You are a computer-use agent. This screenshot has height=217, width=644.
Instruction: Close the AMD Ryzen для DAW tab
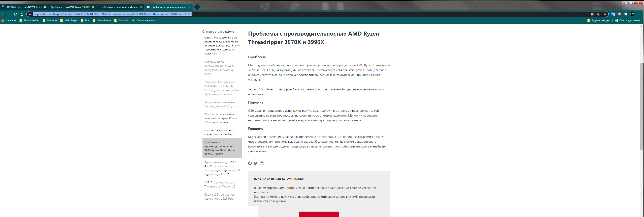pos(45,7)
